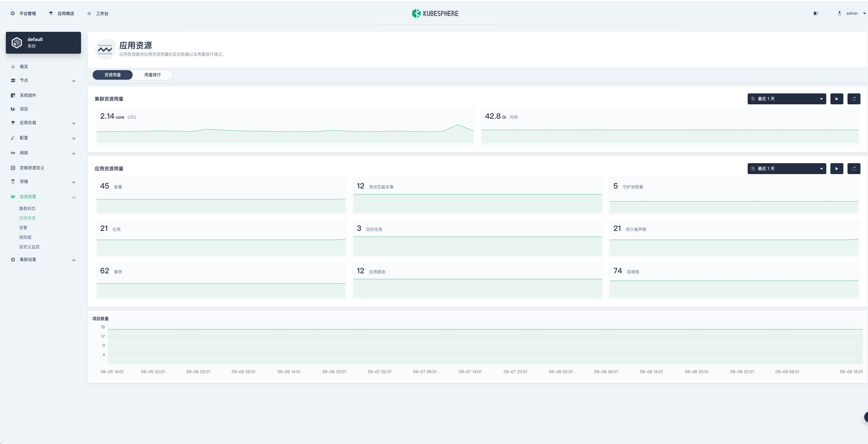Screen dimensions: 868x444
Task: Click the theme toggle icon near admin
Action: [816, 13]
